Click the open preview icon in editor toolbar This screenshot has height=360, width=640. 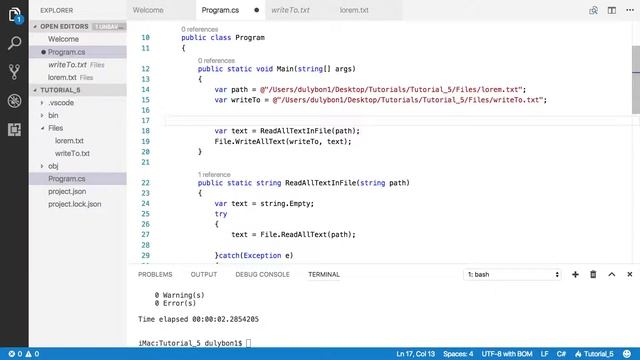(593, 10)
